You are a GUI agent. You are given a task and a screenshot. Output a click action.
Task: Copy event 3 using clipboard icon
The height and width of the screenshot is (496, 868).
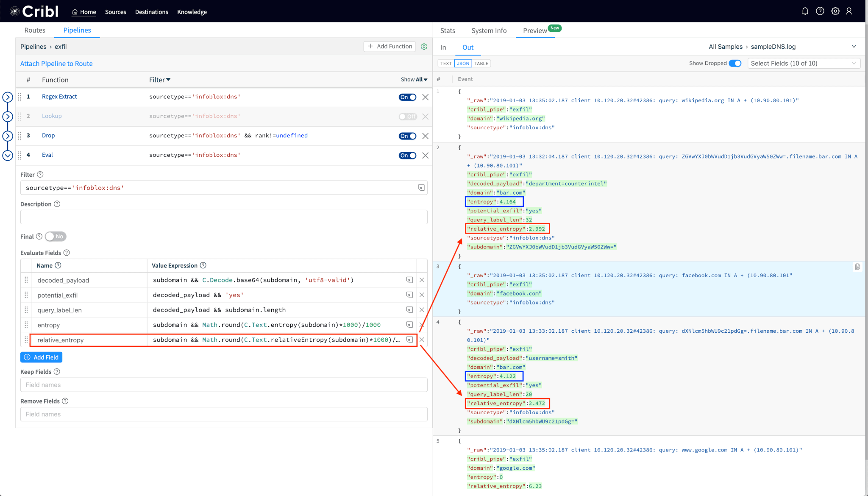(857, 267)
